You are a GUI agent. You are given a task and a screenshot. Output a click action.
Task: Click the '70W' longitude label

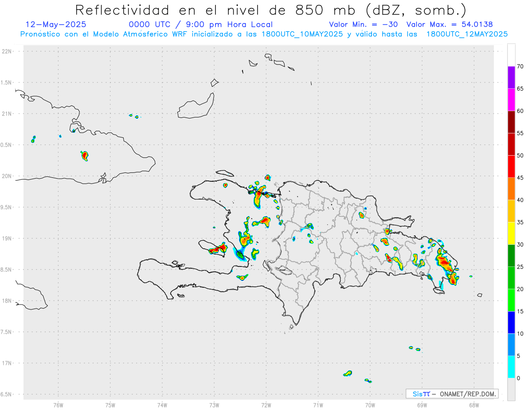(370, 405)
